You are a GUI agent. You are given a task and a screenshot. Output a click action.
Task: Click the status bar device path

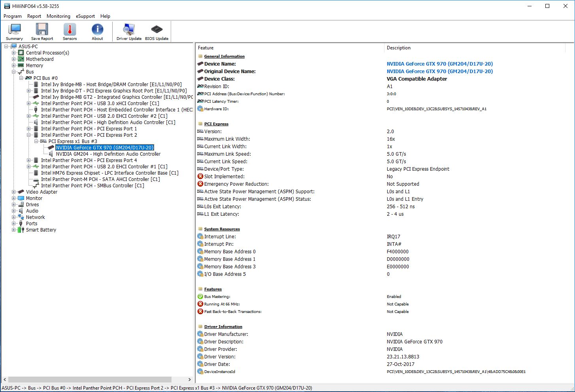tap(157, 388)
